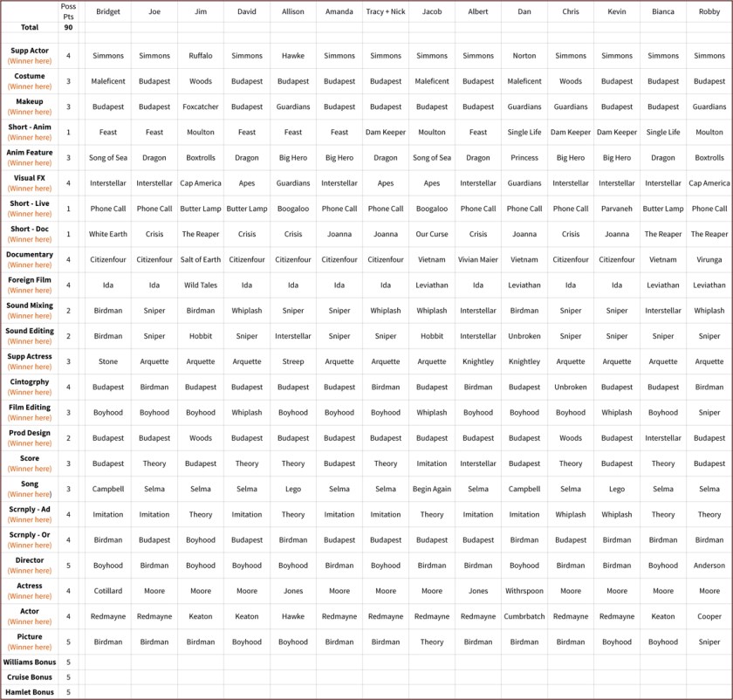The height and width of the screenshot is (700, 733).
Task: Click the Salt of Earth documentary cell
Action: click(201, 260)
